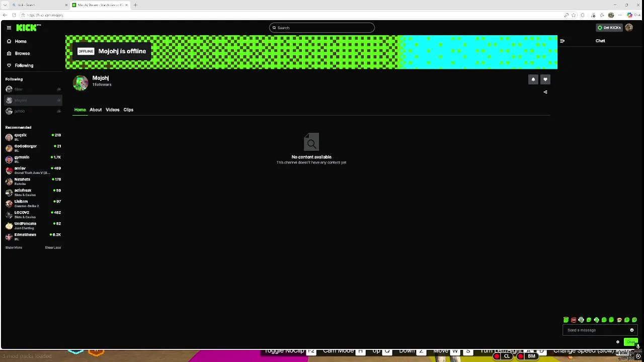Open chat settings gear icon
The height and width of the screenshot is (362, 644).
click(618, 342)
